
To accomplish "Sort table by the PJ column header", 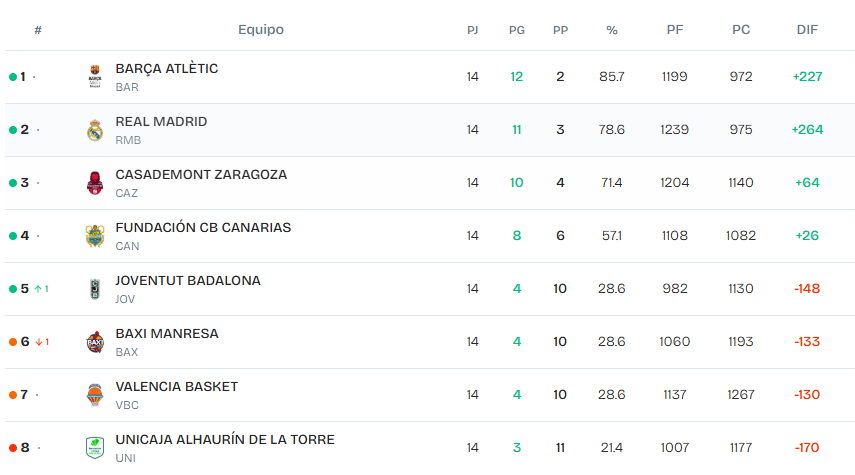I will (x=472, y=30).
